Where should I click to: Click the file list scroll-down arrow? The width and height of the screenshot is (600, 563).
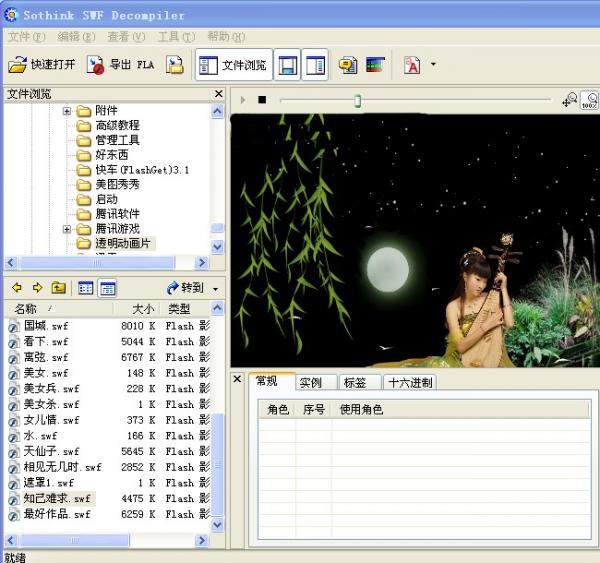(x=217, y=524)
